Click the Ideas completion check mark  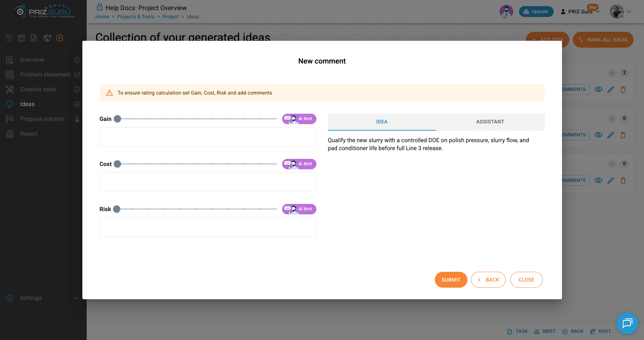[x=77, y=104]
